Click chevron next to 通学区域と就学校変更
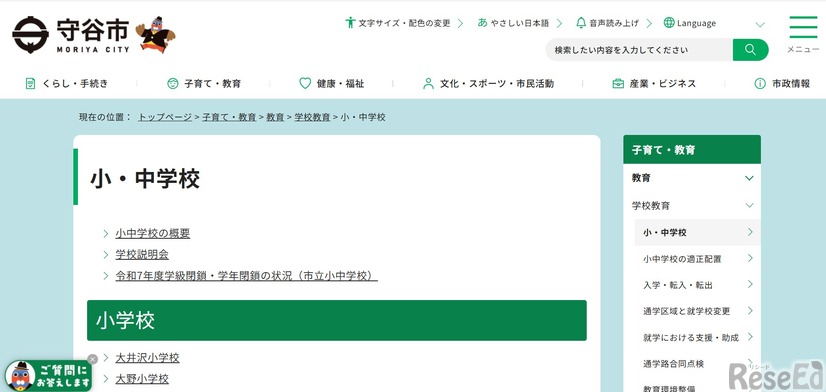This screenshot has height=392, width=826. (750, 311)
